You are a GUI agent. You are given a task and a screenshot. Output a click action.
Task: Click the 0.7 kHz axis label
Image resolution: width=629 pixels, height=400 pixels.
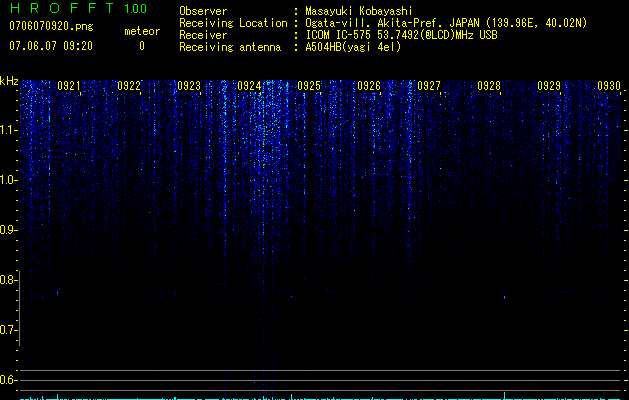(x=8, y=330)
